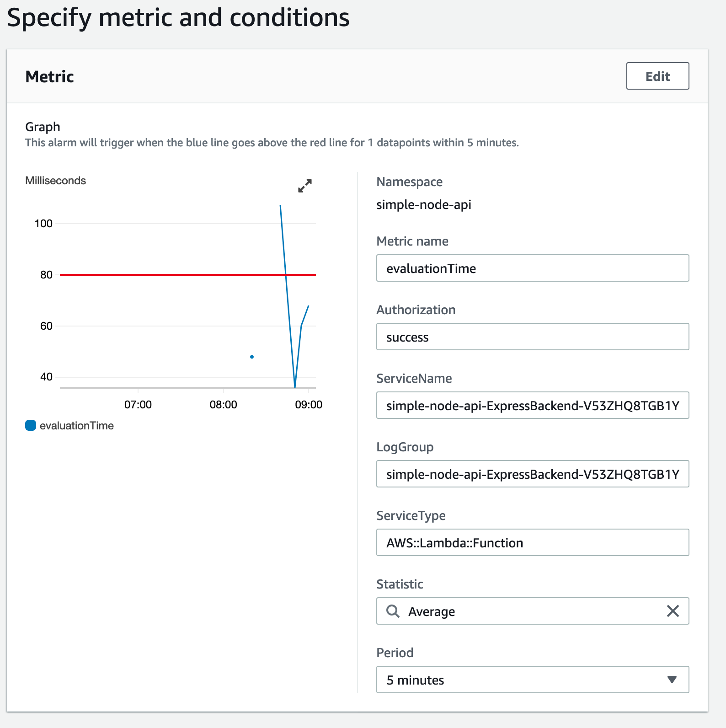Click the search icon in Statistic field

pos(393,611)
